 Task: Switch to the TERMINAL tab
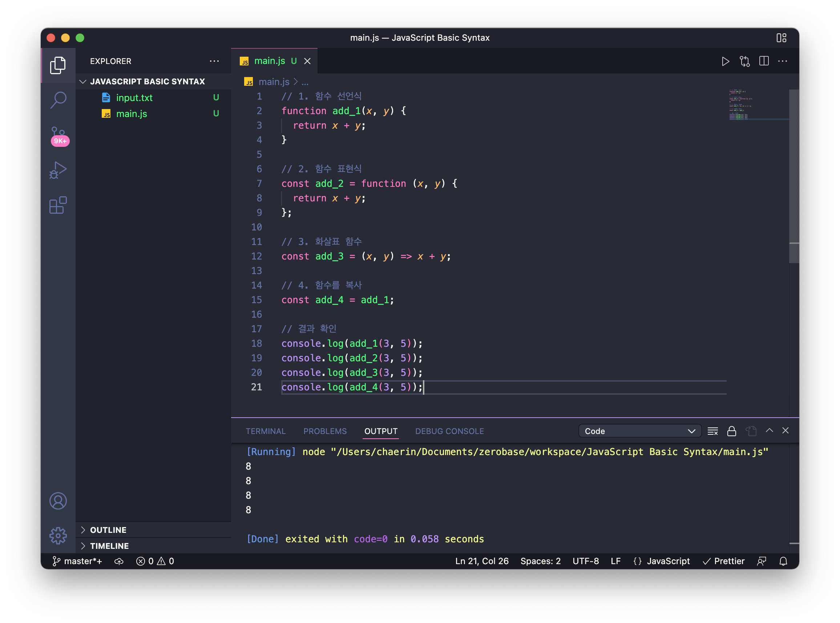[x=265, y=431]
